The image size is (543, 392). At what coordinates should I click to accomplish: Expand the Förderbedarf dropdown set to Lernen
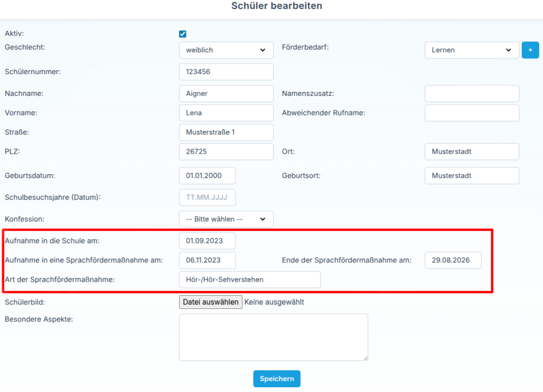coord(471,50)
